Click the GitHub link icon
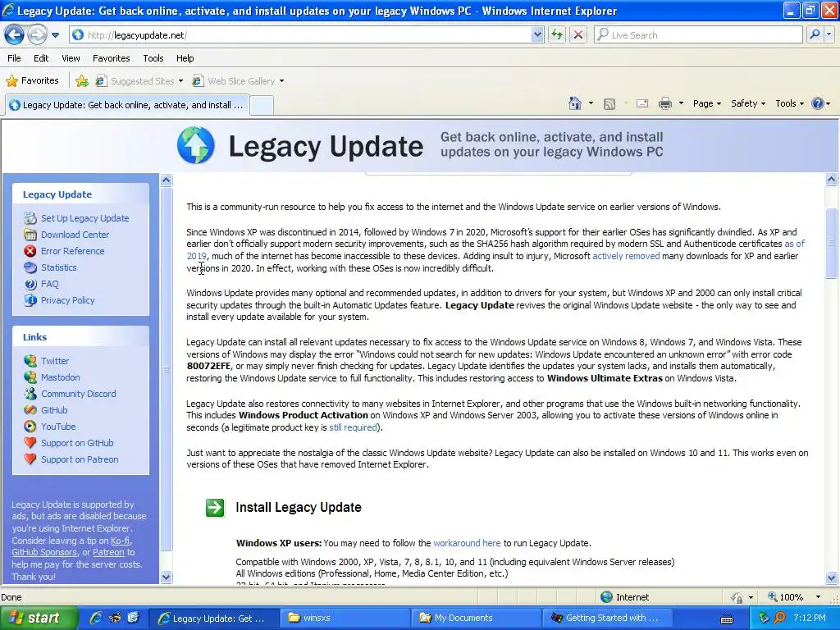This screenshot has height=630, width=840. 30,410
